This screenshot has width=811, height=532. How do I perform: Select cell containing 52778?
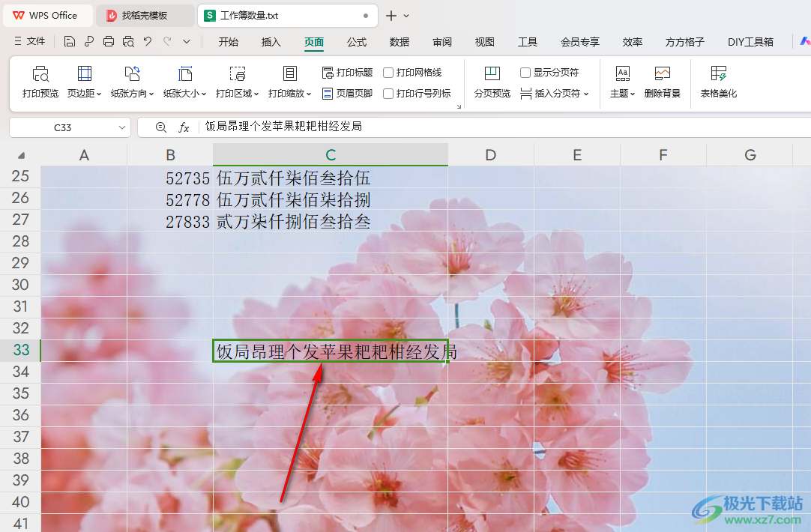(170, 199)
